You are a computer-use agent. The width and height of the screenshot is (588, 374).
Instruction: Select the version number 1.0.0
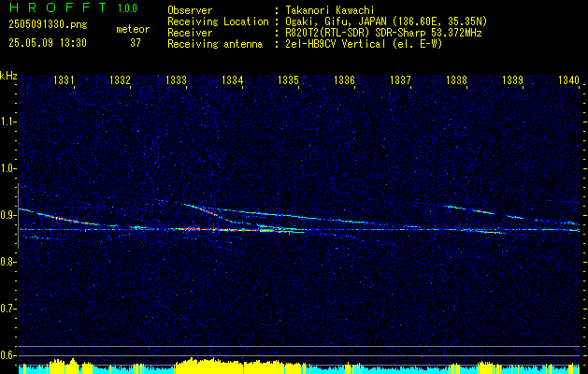coord(127,8)
